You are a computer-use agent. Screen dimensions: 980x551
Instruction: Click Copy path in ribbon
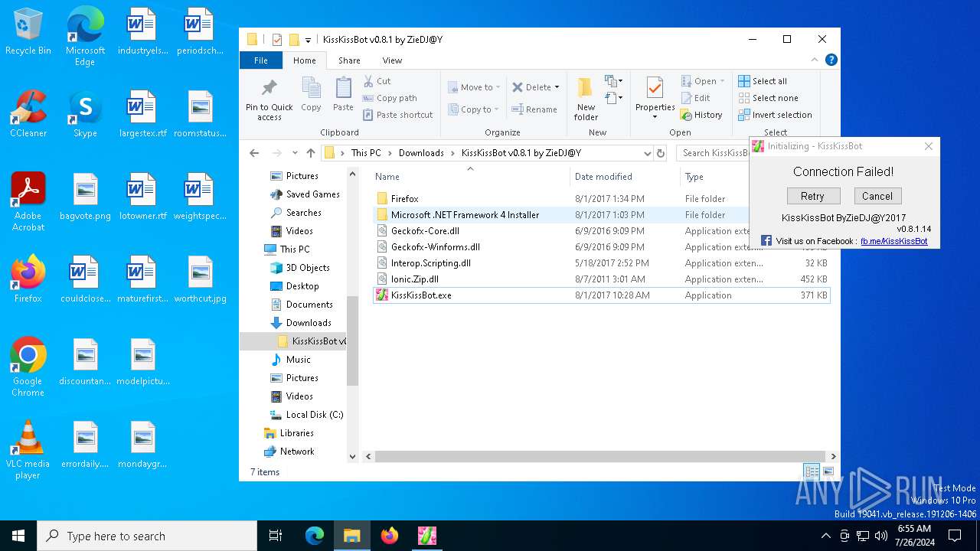[390, 98]
